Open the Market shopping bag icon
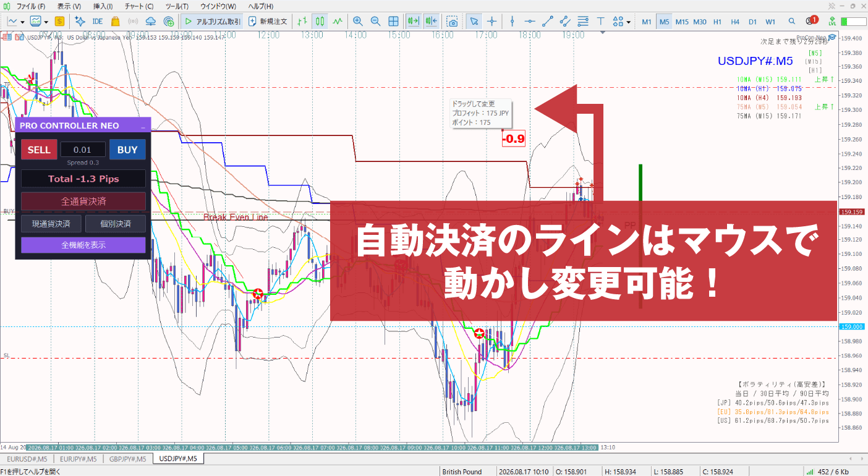 pos(115,21)
